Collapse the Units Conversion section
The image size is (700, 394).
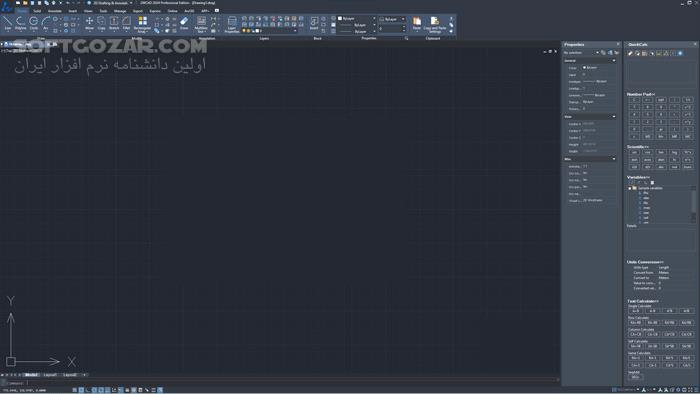[x=645, y=262]
